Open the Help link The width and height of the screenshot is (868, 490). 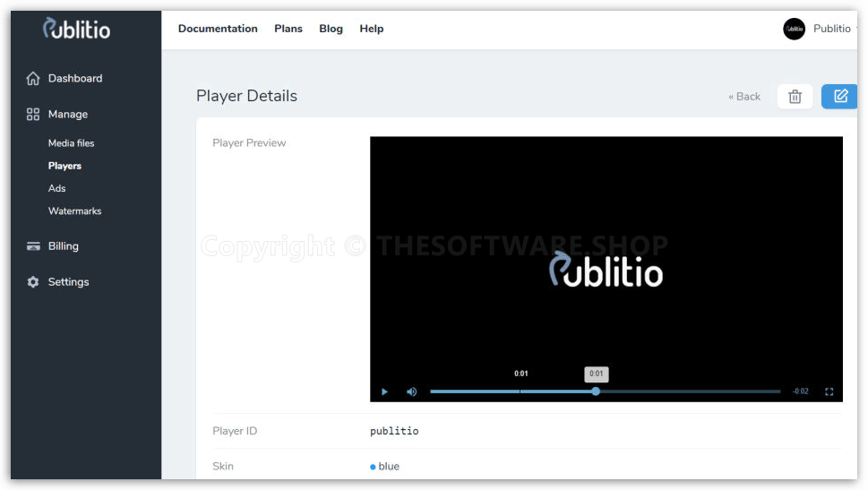point(372,29)
